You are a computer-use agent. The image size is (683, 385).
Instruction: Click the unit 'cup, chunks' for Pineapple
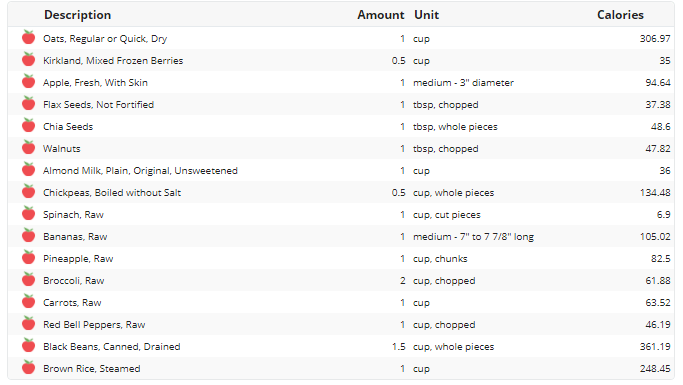pyautogui.click(x=440, y=259)
